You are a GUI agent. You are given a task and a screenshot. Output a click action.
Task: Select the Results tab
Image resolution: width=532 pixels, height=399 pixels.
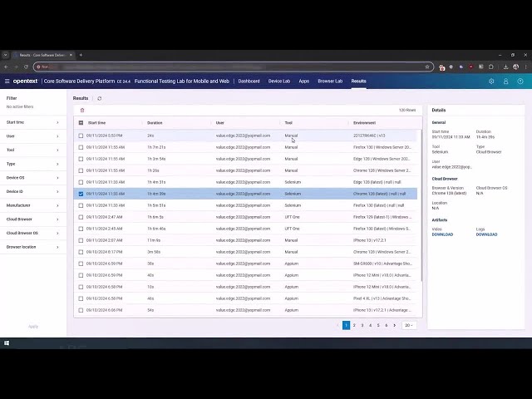coord(358,81)
